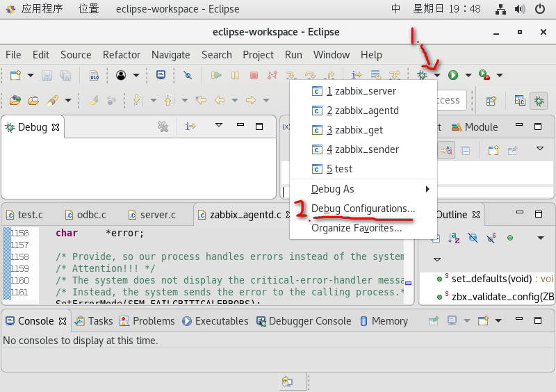556x392 pixels.
Task: Click the Forward navigation arrow
Action: 251,100
